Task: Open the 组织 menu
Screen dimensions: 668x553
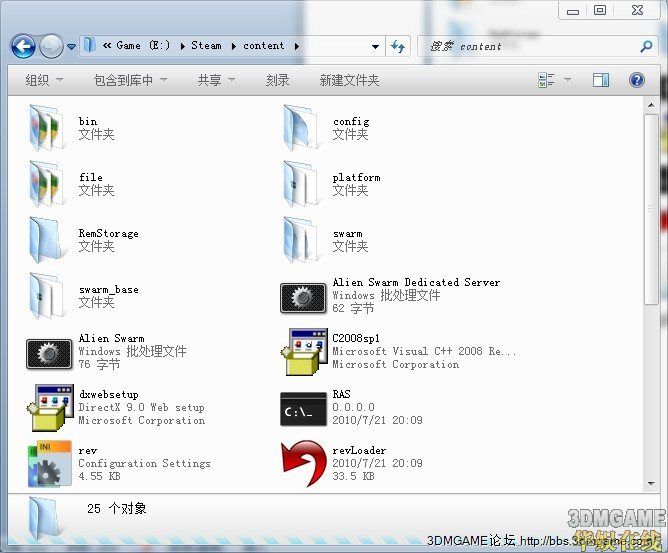Action: pyautogui.click(x=44, y=80)
